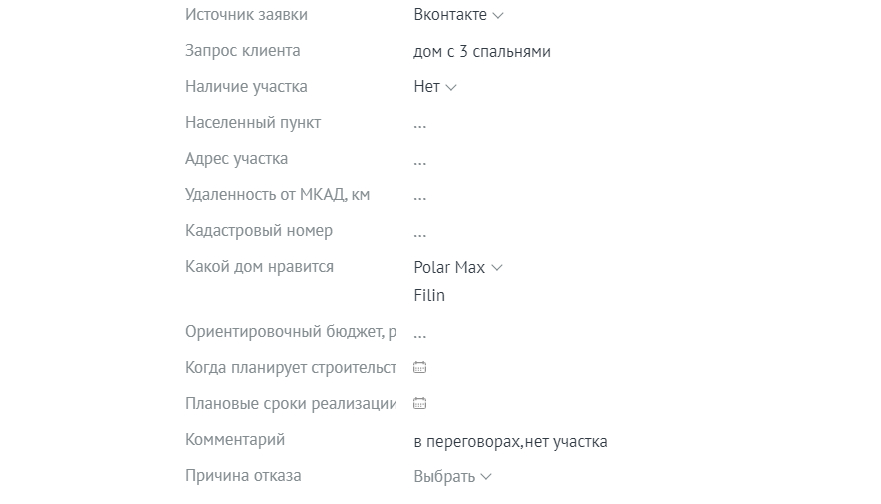Open Наличие участка dropdown showing Нет

[435, 87]
